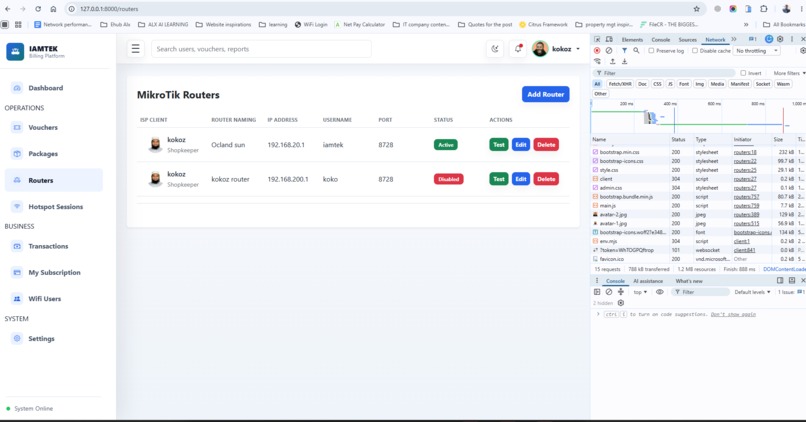
Task: Open Hotspot Sessions page
Action: coord(56,207)
